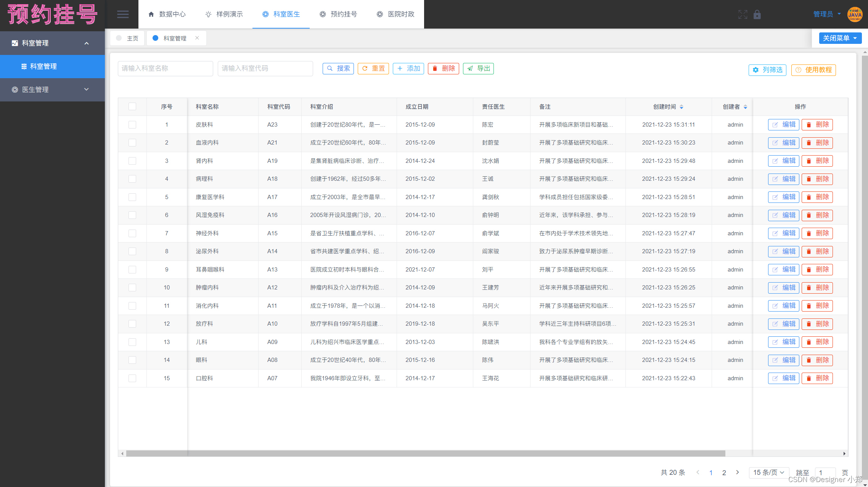Toggle the select-all header checkbox
This screenshot has width=868, height=487.
[x=132, y=106]
